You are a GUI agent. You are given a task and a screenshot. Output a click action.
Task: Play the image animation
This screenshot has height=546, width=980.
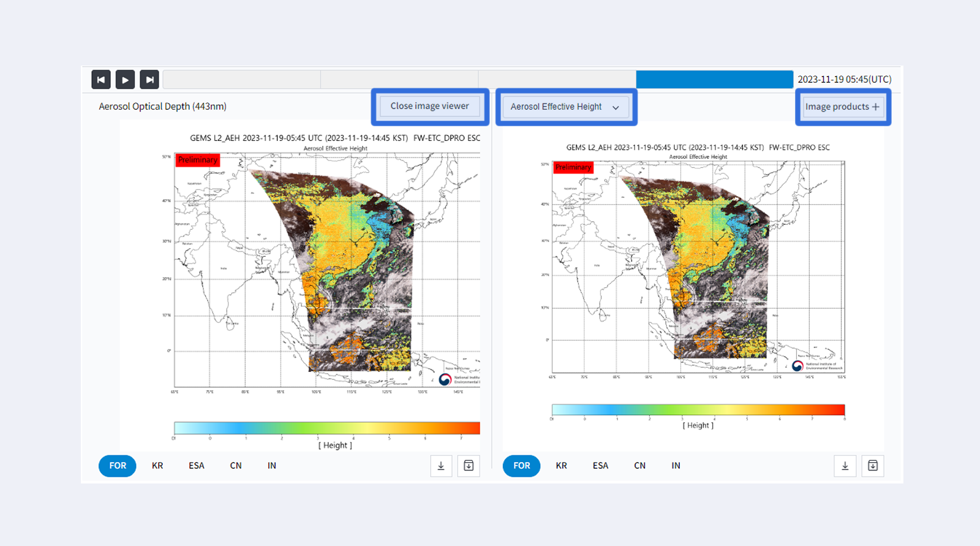point(125,80)
